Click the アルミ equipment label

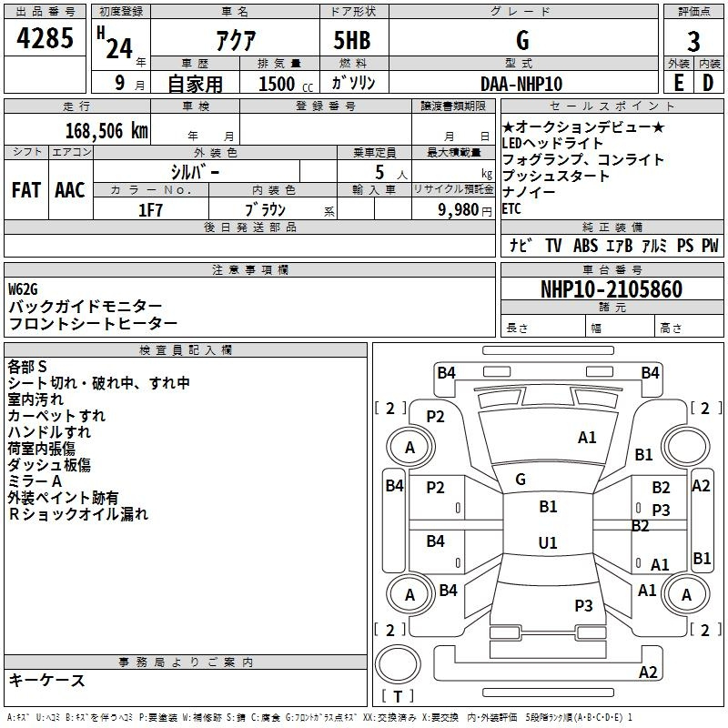(x=654, y=245)
